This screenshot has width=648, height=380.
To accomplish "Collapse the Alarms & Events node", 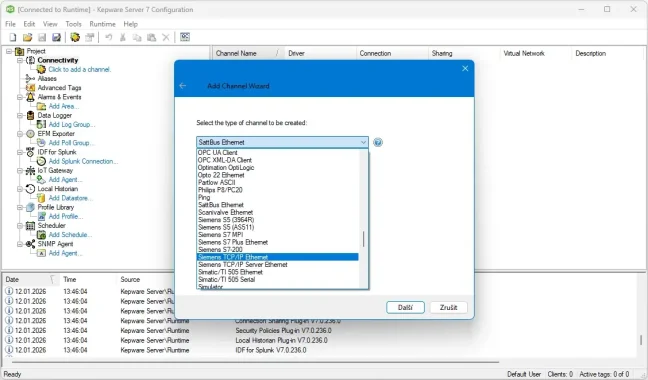I will [x=20, y=97].
